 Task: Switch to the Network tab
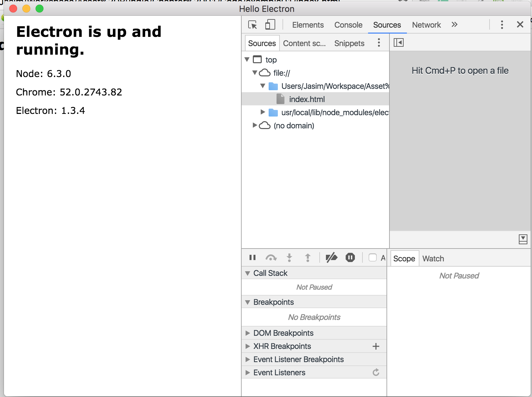[426, 25]
